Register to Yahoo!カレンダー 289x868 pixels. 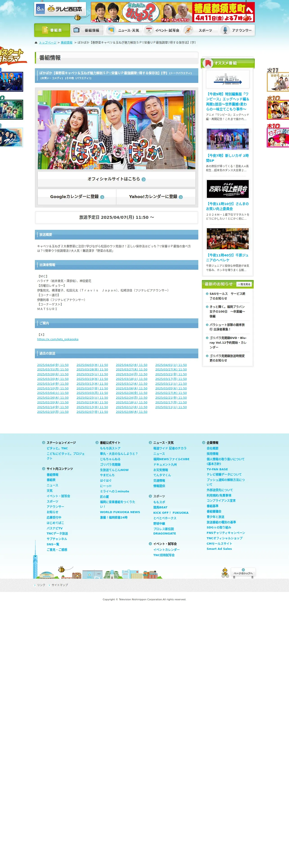point(156,197)
